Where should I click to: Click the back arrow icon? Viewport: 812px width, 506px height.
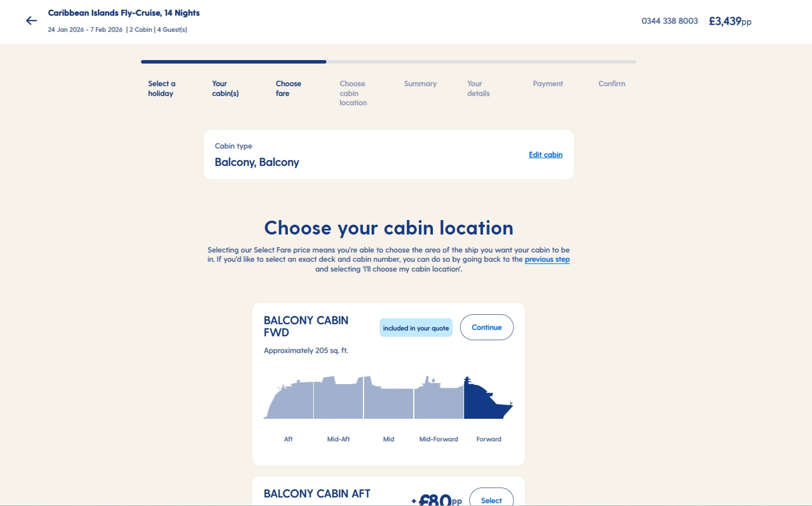pyautogui.click(x=31, y=21)
